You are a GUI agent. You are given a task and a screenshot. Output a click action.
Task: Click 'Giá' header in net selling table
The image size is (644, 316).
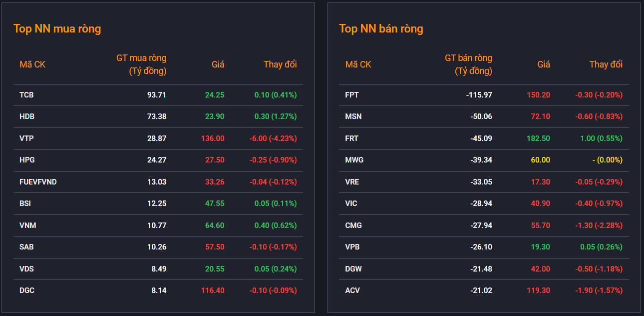click(x=544, y=64)
